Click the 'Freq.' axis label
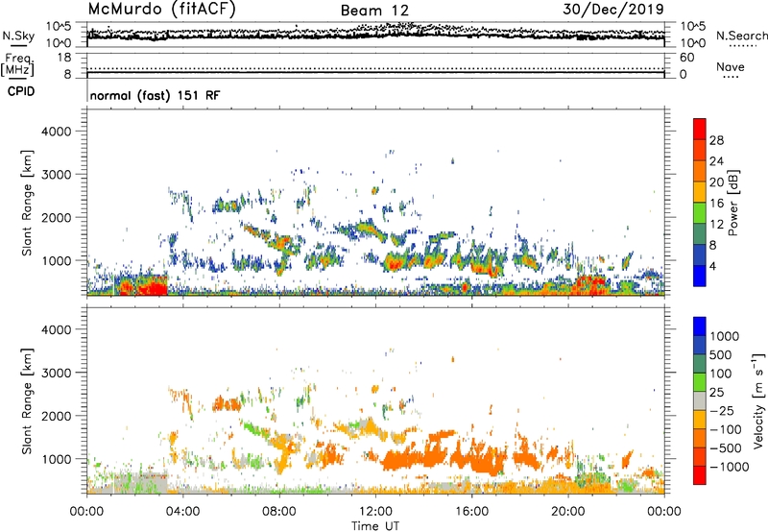This screenshot has width=768, height=532. (18, 59)
